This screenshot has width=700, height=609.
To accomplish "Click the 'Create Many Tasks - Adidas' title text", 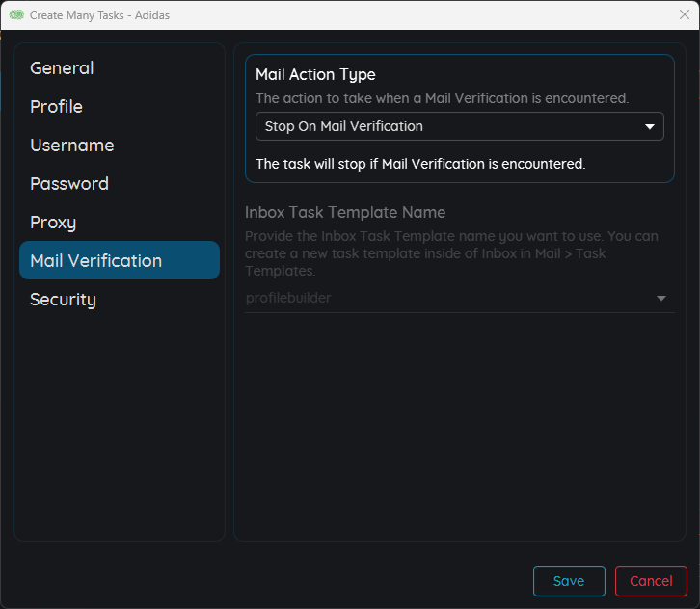I will [99, 15].
